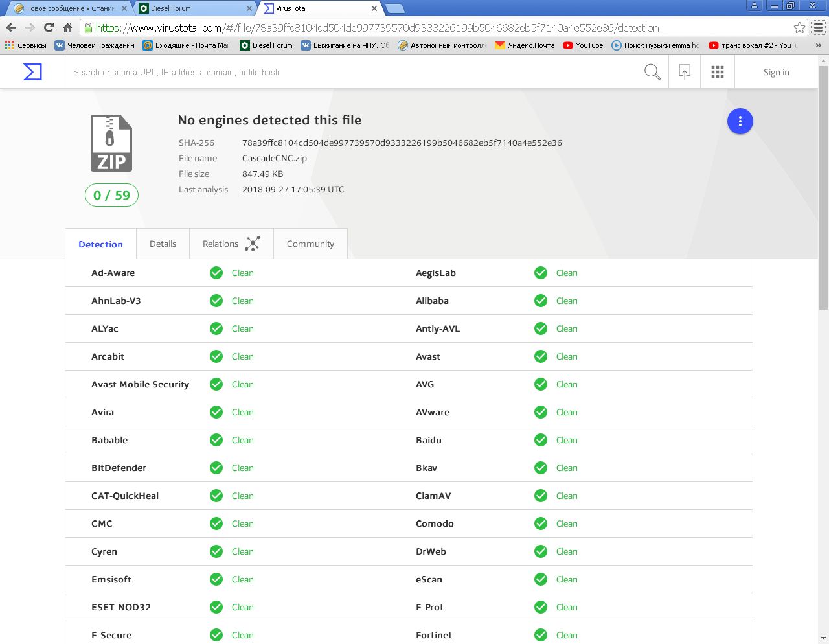The height and width of the screenshot is (644, 829).
Task: Click the ZIP file type icon
Action: pyautogui.click(x=111, y=143)
